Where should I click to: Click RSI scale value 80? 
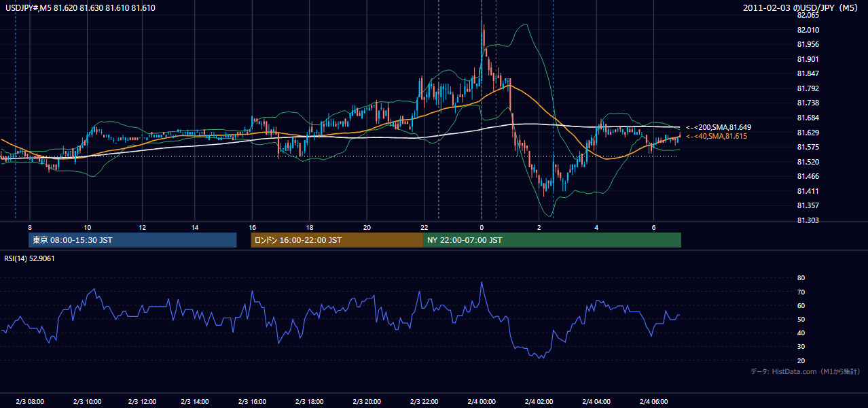[x=801, y=278]
